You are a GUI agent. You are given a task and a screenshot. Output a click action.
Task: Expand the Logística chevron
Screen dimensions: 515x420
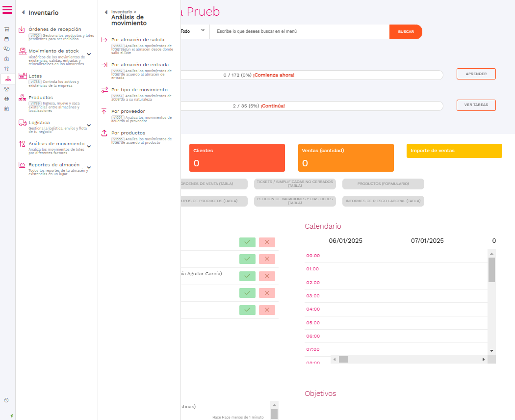[89, 126]
